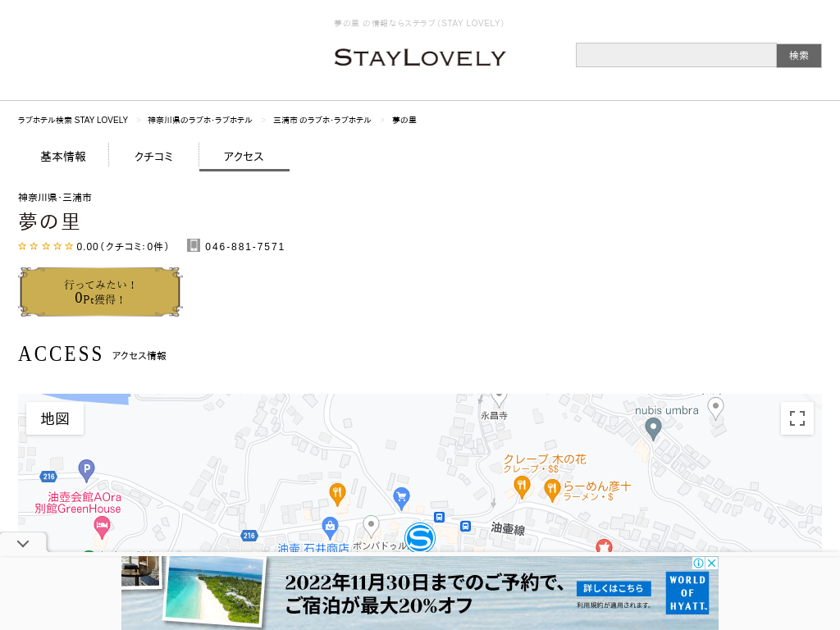This screenshot has width=840, height=630.
Task: Click the 神奈川県・三浦市 location text
Action: 55,198
